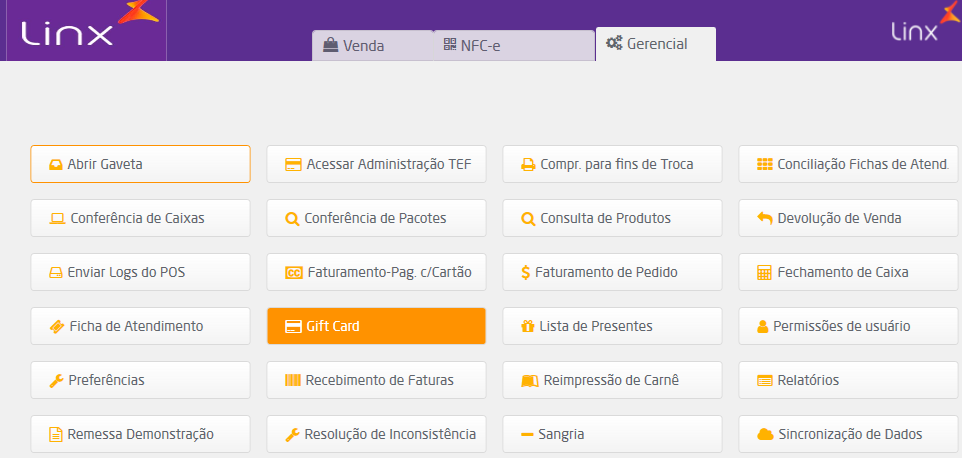Click the printer icon on Compr. para fins de Troca
The height and width of the screenshot is (458, 962).
[528, 164]
